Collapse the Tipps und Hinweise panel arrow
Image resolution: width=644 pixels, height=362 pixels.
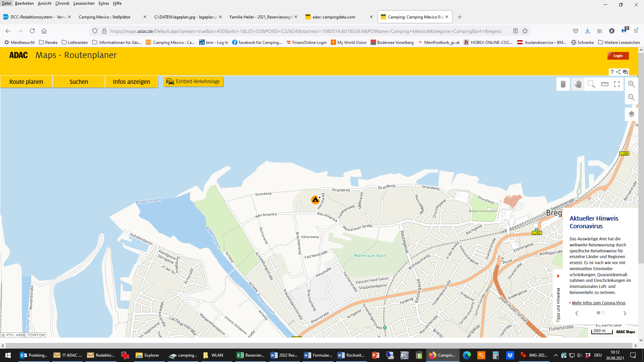click(x=558, y=276)
